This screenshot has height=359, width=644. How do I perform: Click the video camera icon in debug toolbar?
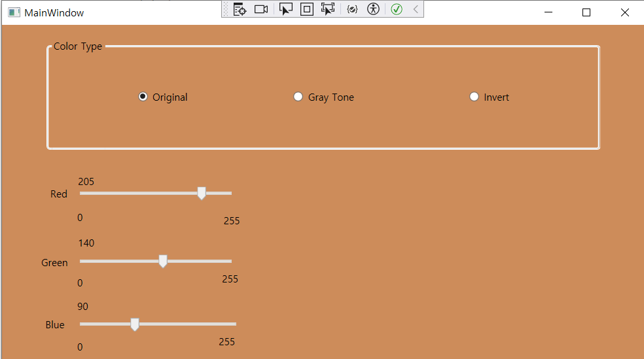[261, 9]
